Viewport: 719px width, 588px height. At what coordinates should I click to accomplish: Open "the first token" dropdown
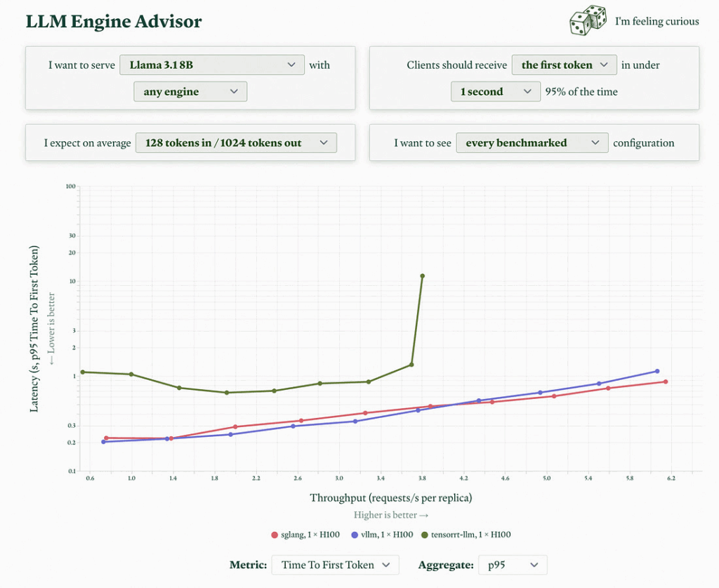[564, 65]
